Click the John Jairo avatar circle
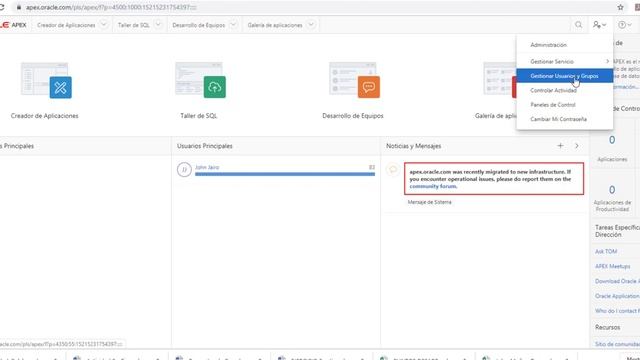640x360 pixels. (184, 169)
